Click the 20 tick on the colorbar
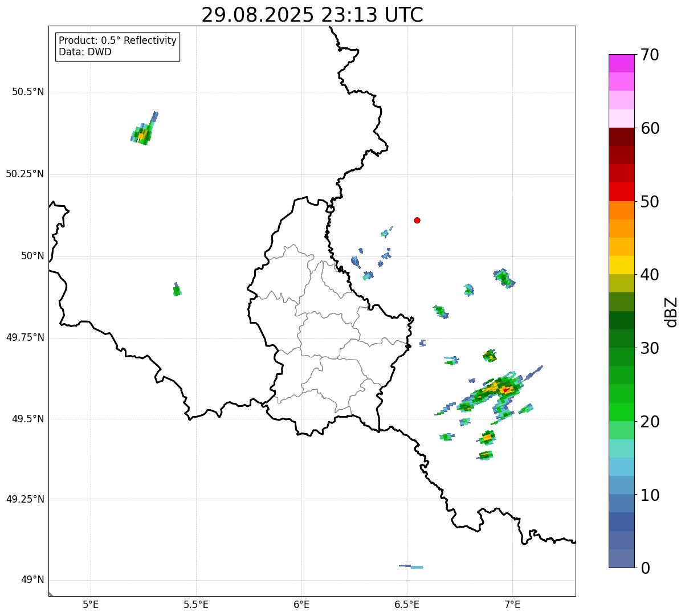 click(x=650, y=422)
